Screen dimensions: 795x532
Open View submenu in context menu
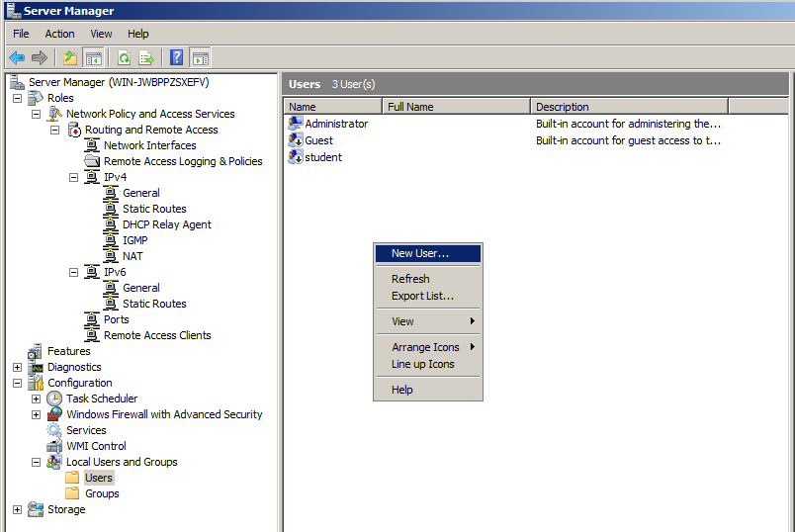428,321
